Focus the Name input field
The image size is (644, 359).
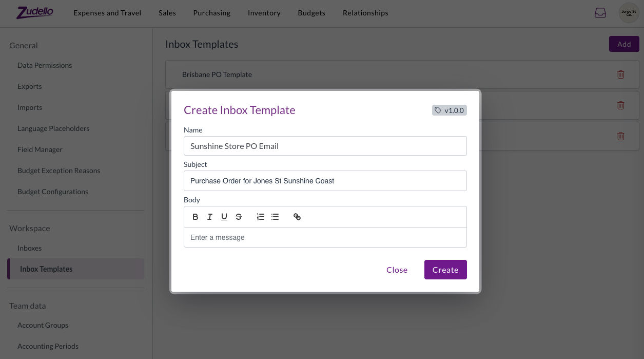click(325, 146)
